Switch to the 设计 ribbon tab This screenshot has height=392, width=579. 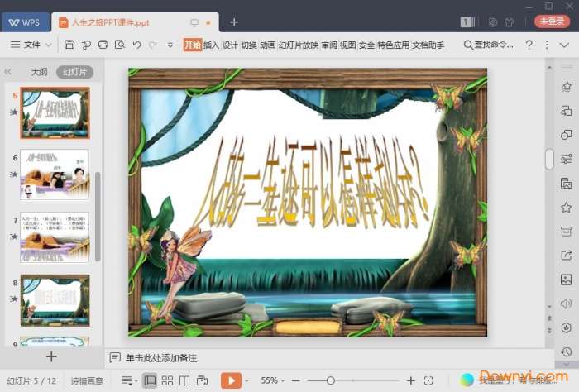coord(230,45)
